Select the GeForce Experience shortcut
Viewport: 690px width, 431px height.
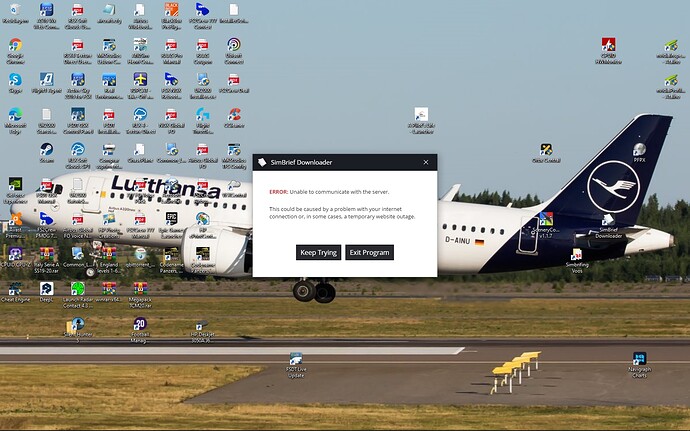tap(15, 190)
